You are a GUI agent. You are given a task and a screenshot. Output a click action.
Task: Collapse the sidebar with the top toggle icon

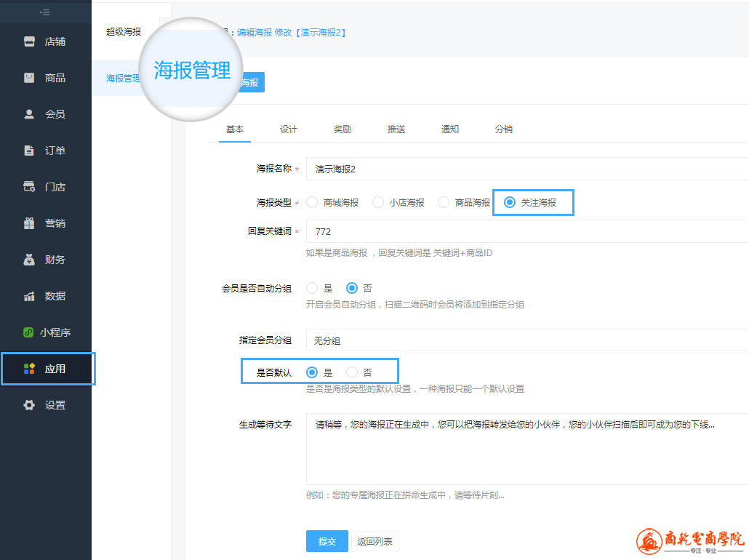click(x=45, y=12)
